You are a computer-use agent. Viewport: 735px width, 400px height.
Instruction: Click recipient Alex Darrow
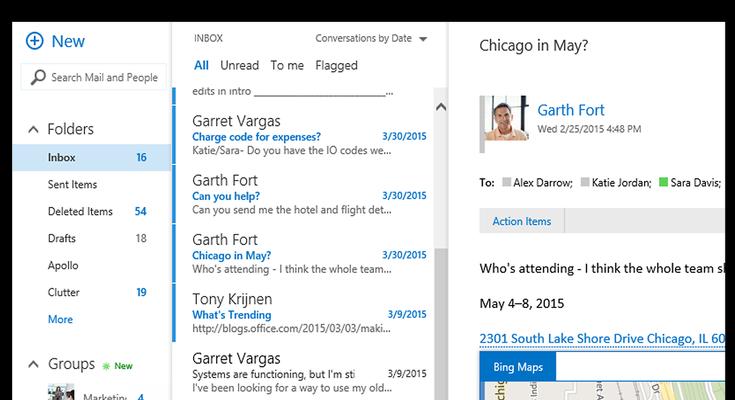click(x=542, y=182)
